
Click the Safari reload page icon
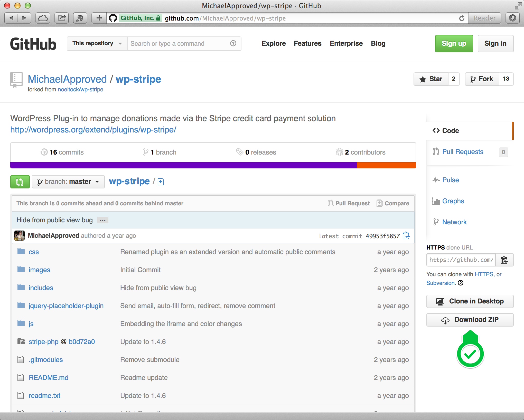click(462, 18)
